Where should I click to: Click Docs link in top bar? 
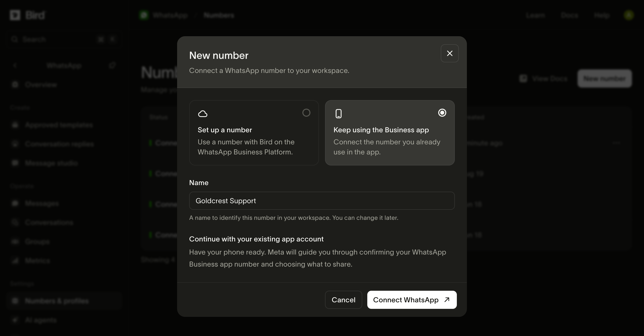pos(570,15)
